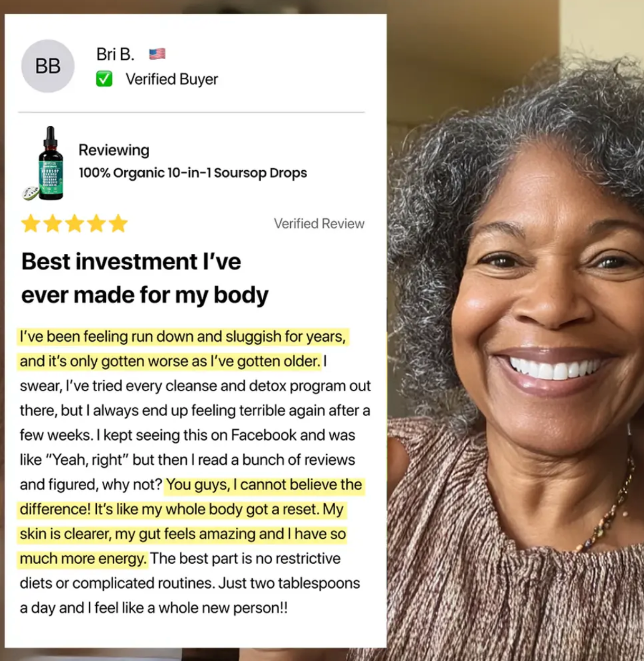The width and height of the screenshot is (644, 661).
Task: Select the fourth yellow rating star
Action: click(x=96, y=224)
